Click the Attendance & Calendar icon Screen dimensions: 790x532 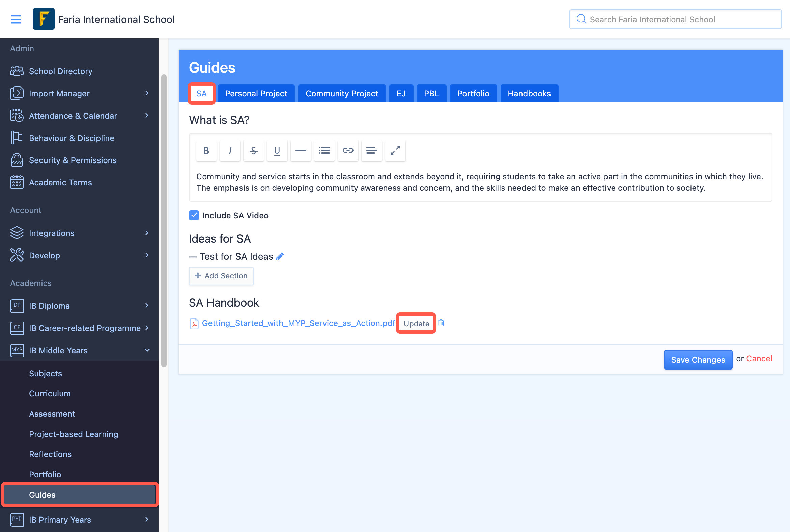(x=17, y=116)
